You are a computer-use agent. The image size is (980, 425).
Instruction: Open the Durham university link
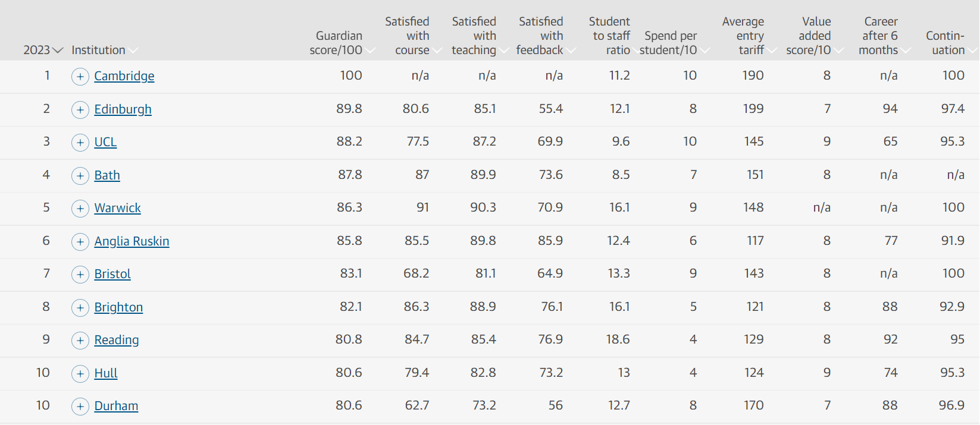coord(116,406)
